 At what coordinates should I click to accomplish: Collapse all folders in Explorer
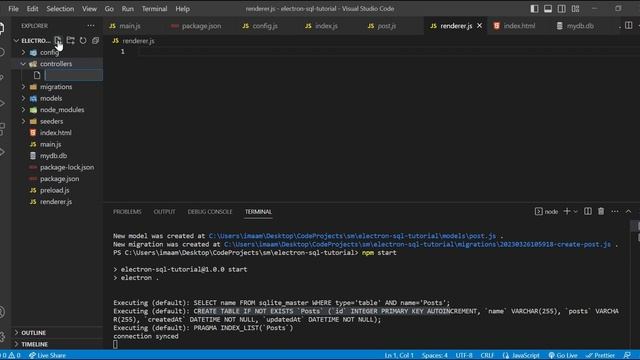(x=96, y=40)
